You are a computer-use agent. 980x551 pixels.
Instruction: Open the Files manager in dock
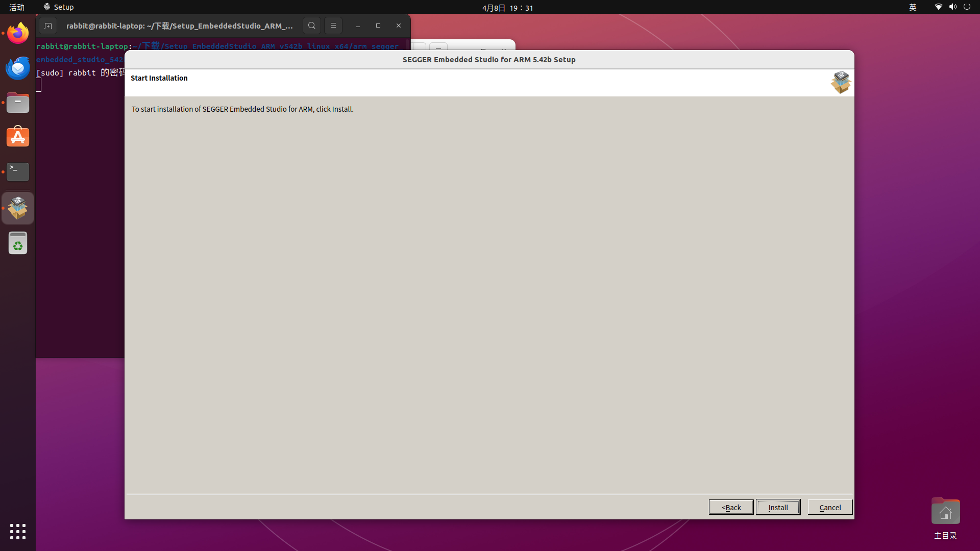[18, 103]
